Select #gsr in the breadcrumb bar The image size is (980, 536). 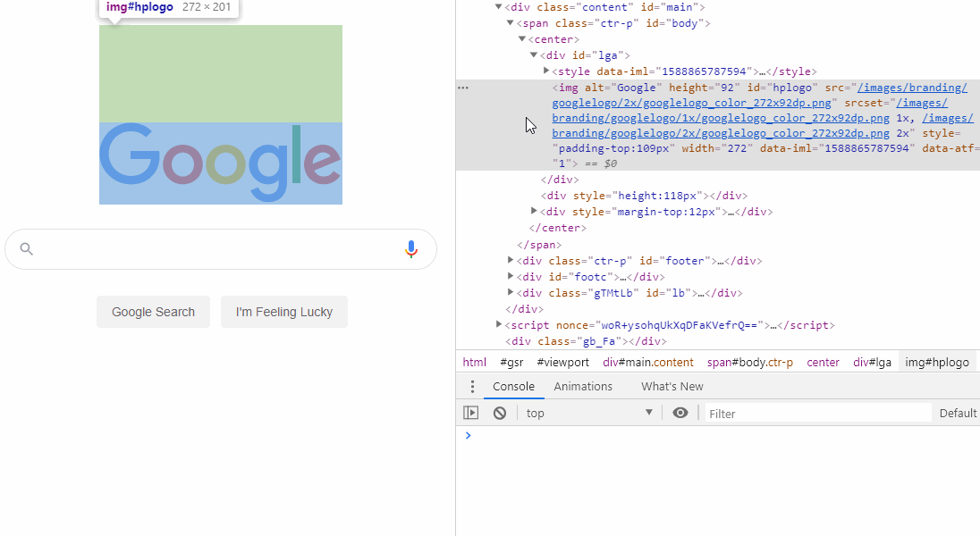(511, 363)
